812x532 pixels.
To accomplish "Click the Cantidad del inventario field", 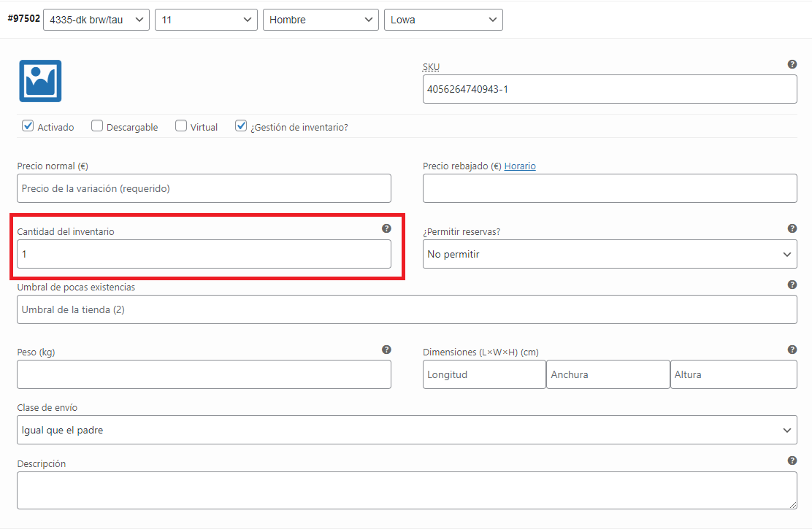I will tap(204, 254).
